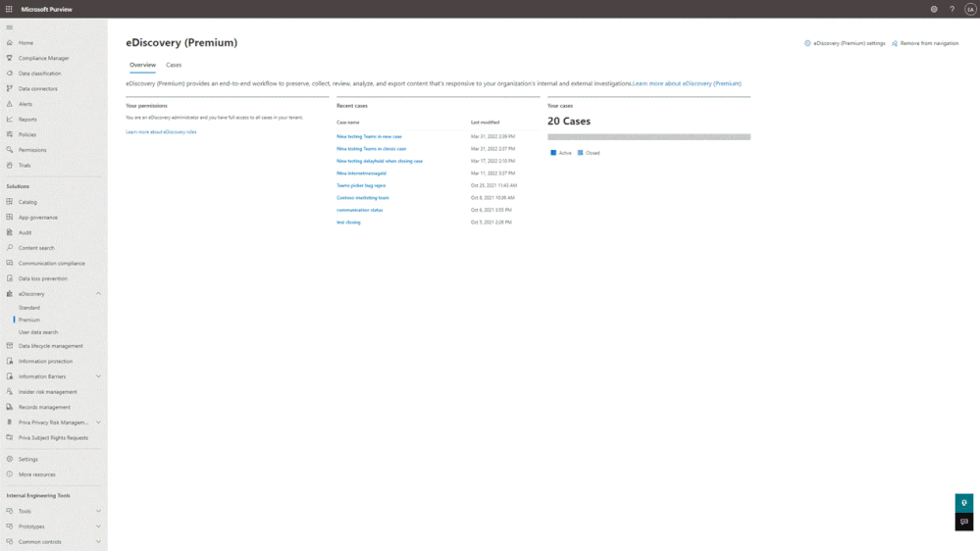The image size is (980, 551).
Task: Select Standard under eDiscovery
Action: (29, 308)
